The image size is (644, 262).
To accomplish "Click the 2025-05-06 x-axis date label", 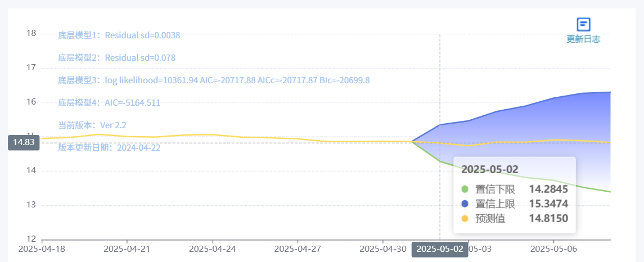I will click(x=553, y=249).
